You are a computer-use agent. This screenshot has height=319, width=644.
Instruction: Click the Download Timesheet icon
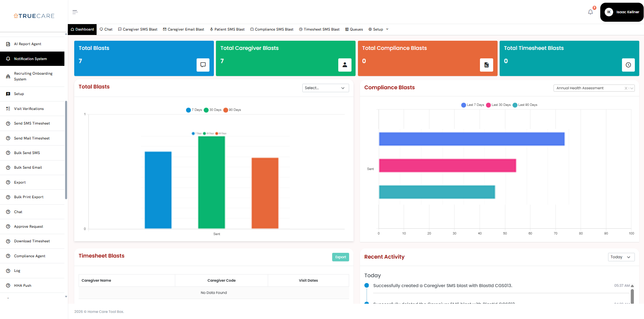tap(8, 241)
